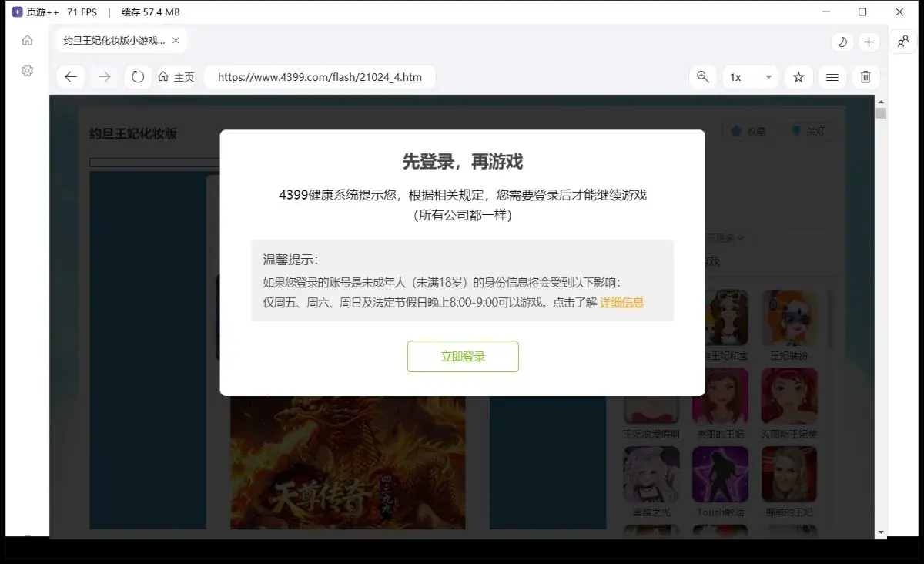Maximize the 页游++ window
Image resolution: width=924 pixels, height=564 pixels.
pyautogui.click(x=862, y=12)
